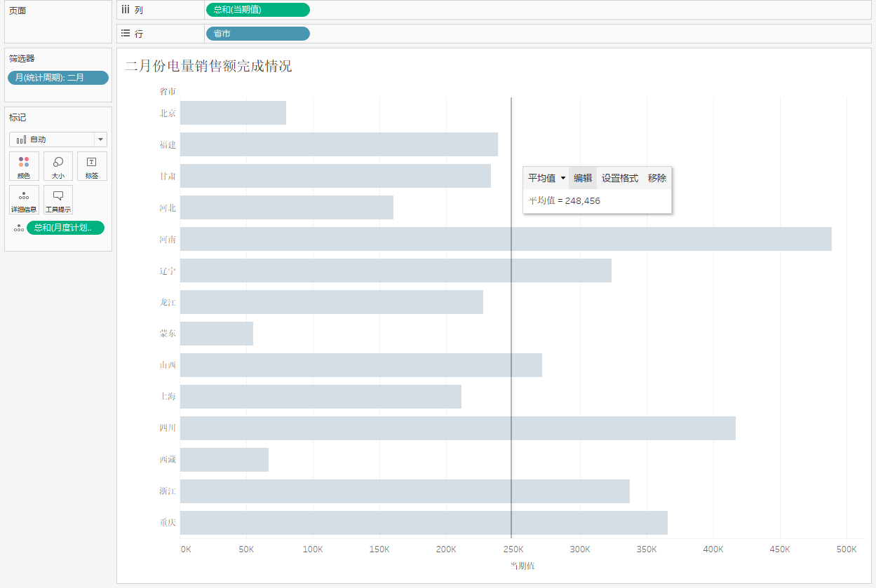Click the 浙江 row label
This screenshot has height=588, width=876.
[168, 491]
